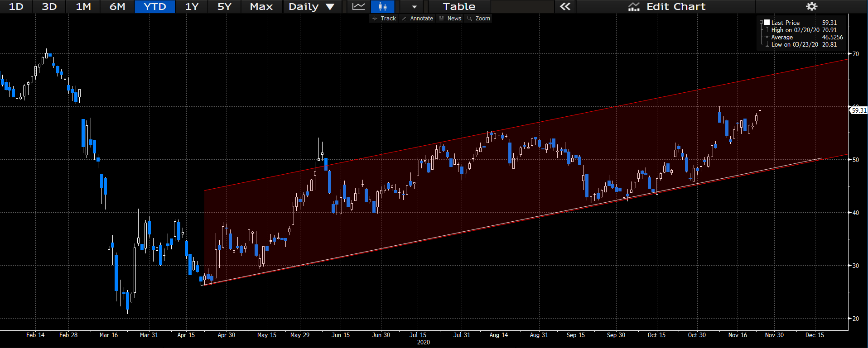Open the Edit Chart icon
This screenshot has height=348, width=868.
[x=634, y=6]
